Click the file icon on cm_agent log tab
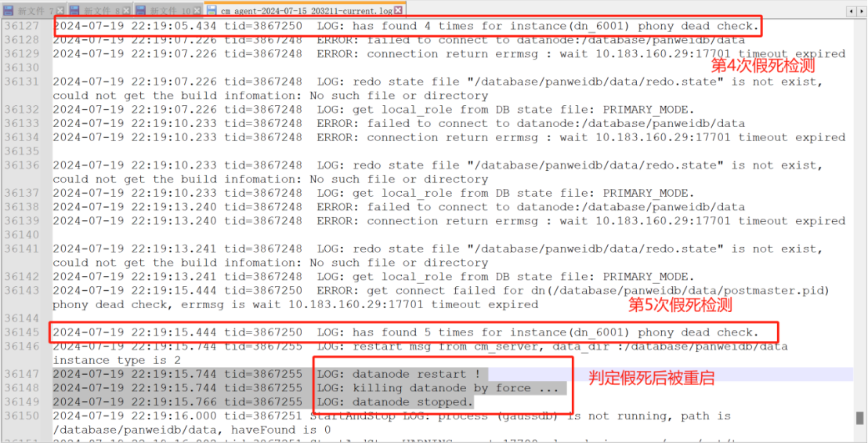This screenshot has height=443, width=868. click(x=212, y=10)
